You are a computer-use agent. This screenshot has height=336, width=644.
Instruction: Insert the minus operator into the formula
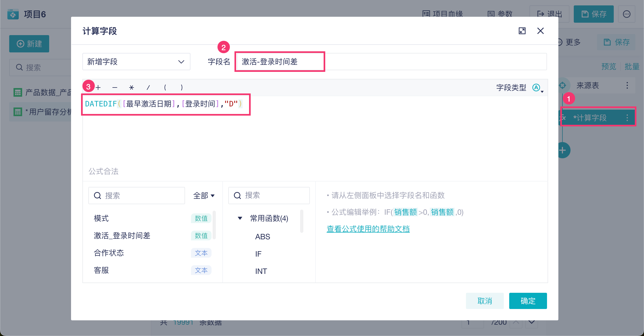pyautogui.click(x=115, y=87)
